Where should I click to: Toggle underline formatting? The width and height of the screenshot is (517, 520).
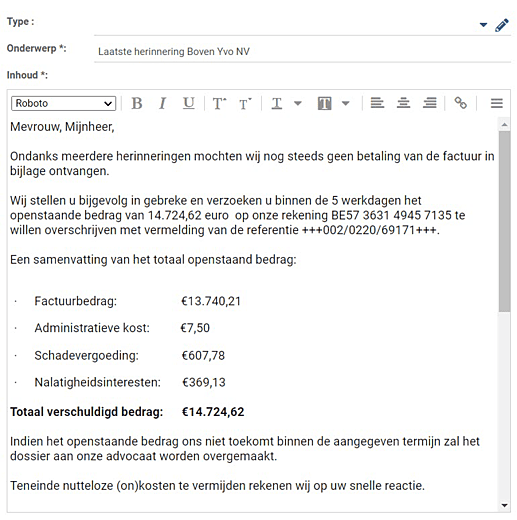click(189, 103)
